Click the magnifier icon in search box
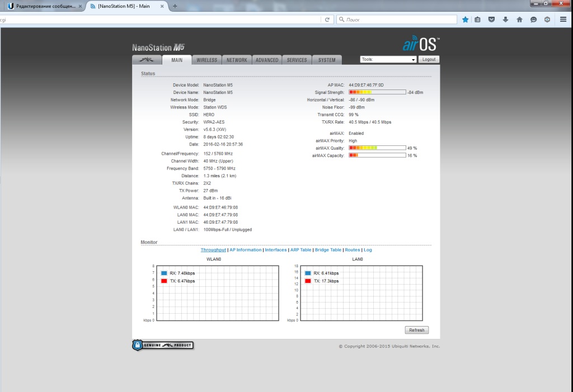 [x=342, y=20]
